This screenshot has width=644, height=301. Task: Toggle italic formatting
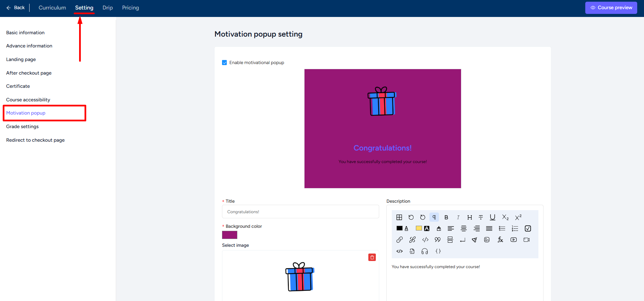458,217
